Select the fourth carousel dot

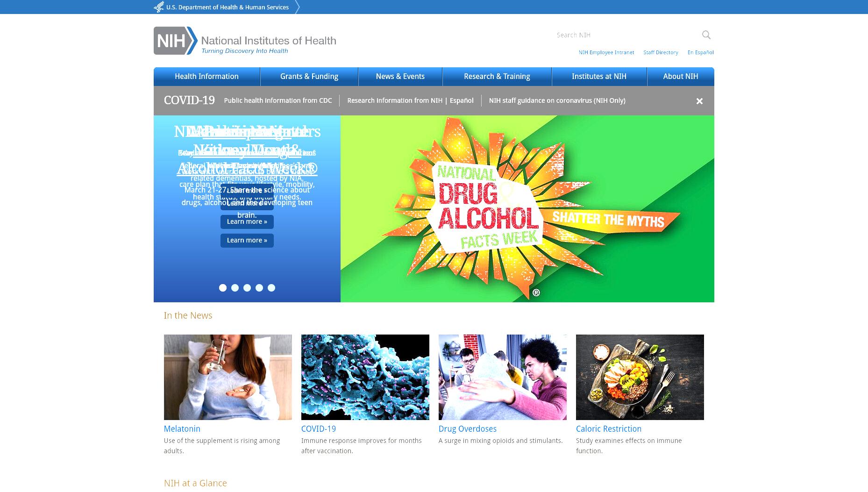click(x=259, y=288)
